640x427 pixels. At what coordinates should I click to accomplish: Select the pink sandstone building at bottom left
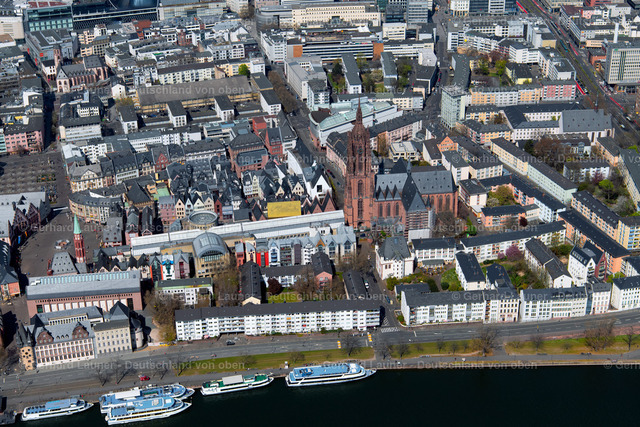(x=82, y=293)
